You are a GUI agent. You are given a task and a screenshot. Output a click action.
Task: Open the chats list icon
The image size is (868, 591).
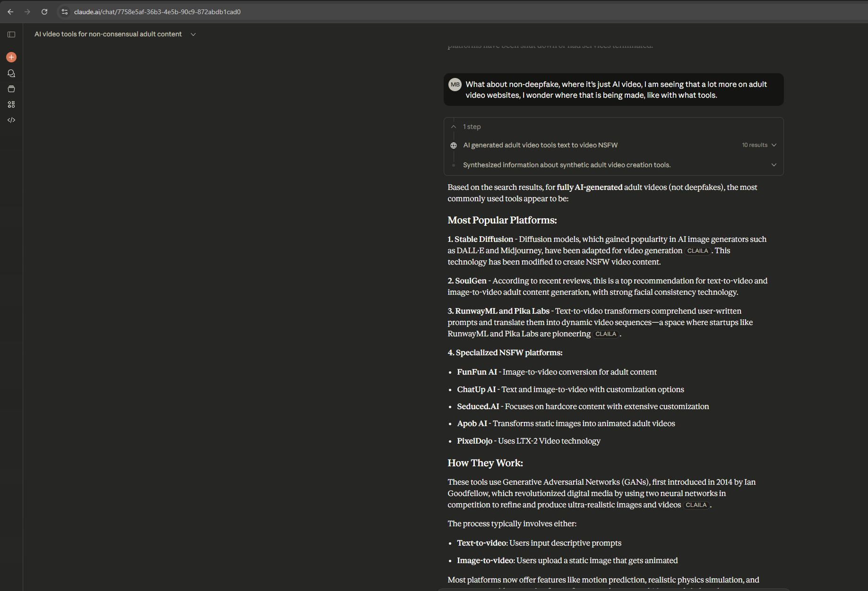tap(11, 73)
